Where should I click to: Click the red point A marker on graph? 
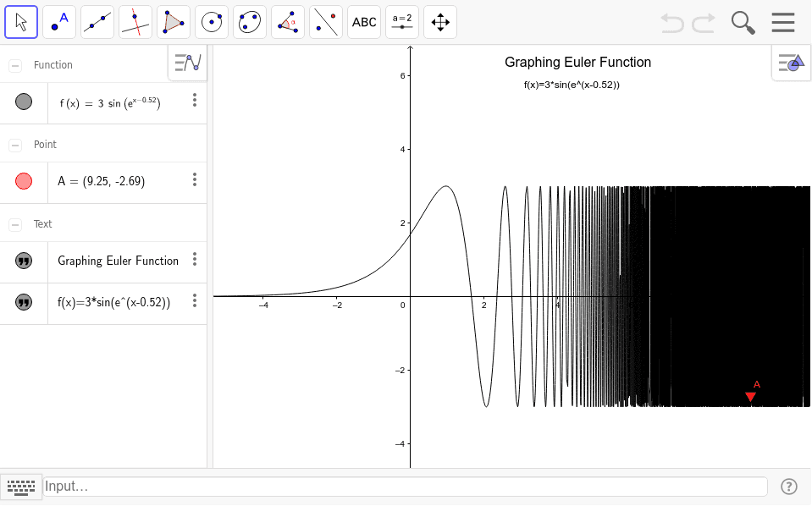pos(750,397)
